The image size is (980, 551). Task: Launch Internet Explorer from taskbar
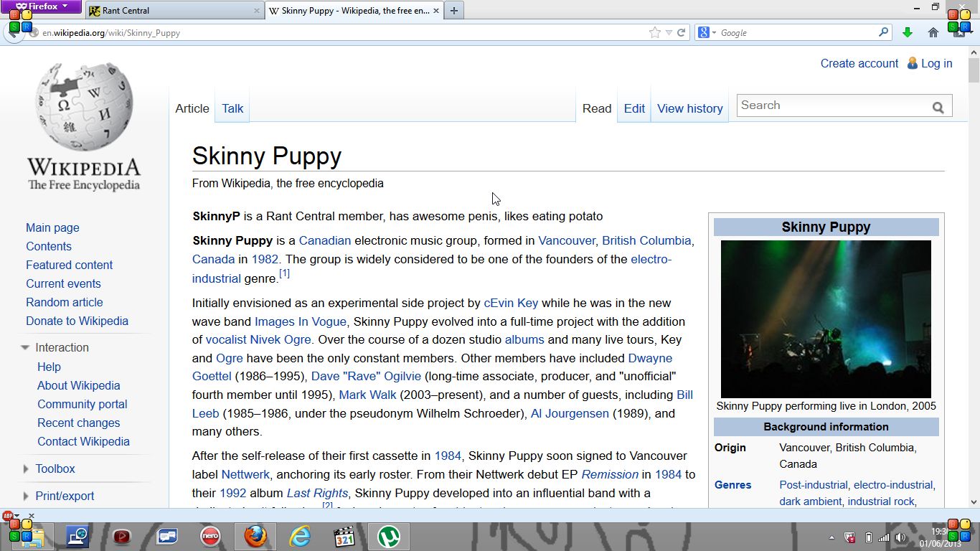(299, 537)
